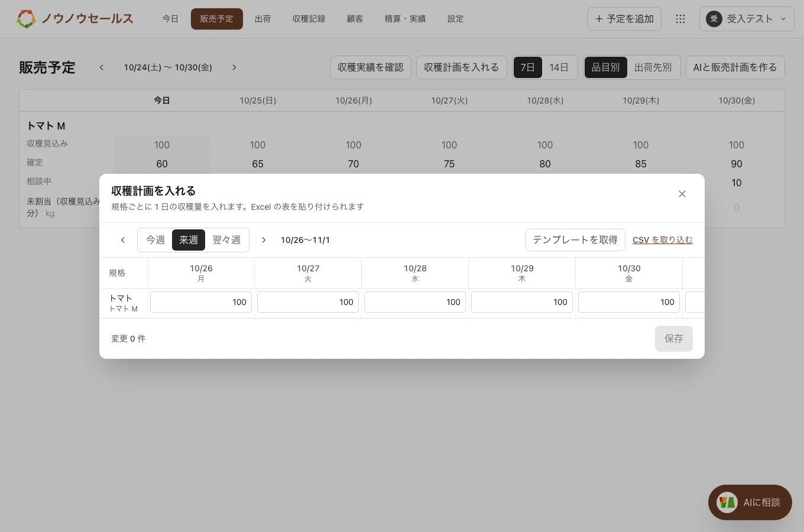The width and height of the screenshot is (804, 532).
Task: Click the 10/29 harvest amount field
Action: point(522,302)
